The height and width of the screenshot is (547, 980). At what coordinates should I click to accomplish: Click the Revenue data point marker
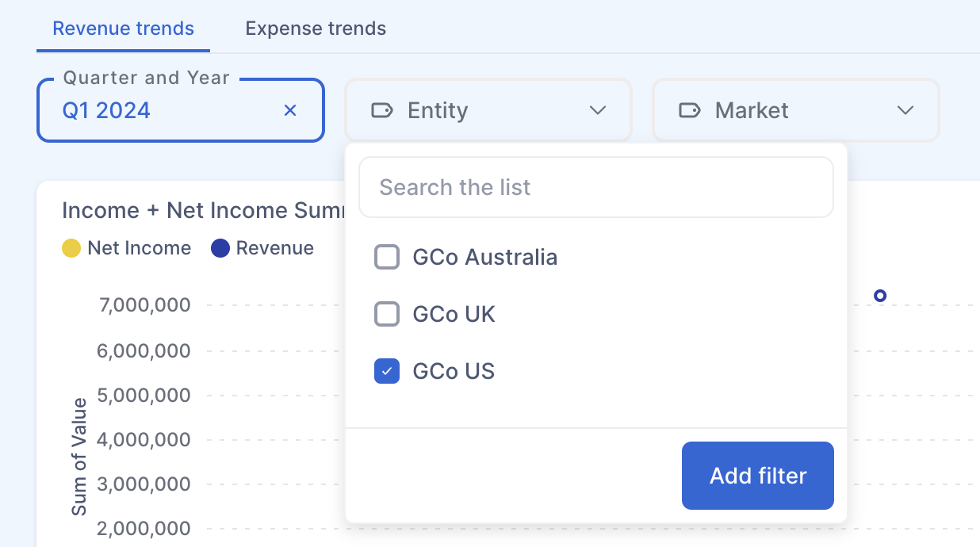(879, 296)
